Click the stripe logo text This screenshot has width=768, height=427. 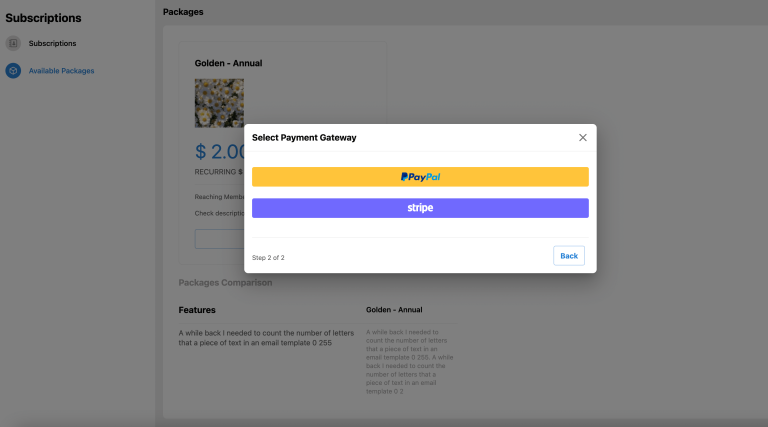coord(420,208)
